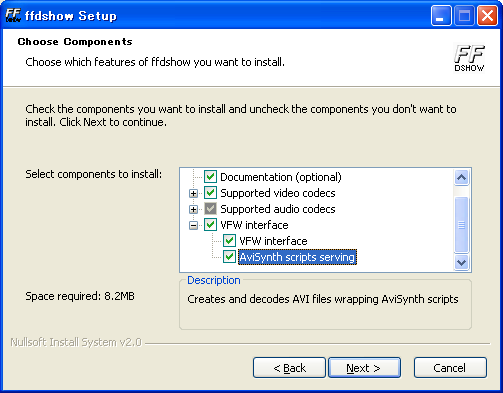The height and width of the screenshot is (393, 503).
Task: Click the Choose Components heading
Action: click(x=75, y=42)
